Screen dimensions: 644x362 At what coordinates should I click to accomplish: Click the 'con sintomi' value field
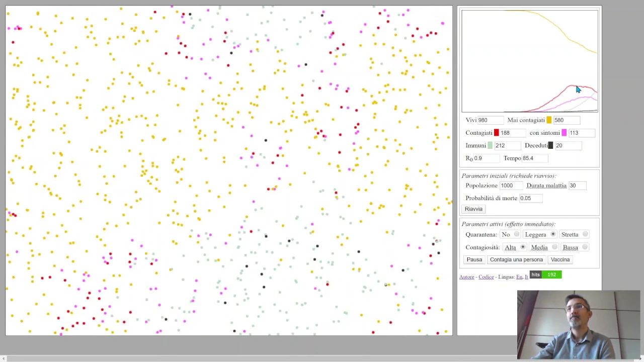click(582, 133)
